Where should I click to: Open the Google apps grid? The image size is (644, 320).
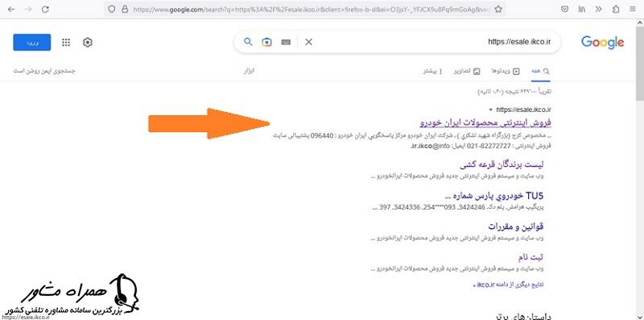[x=66, y=43]
